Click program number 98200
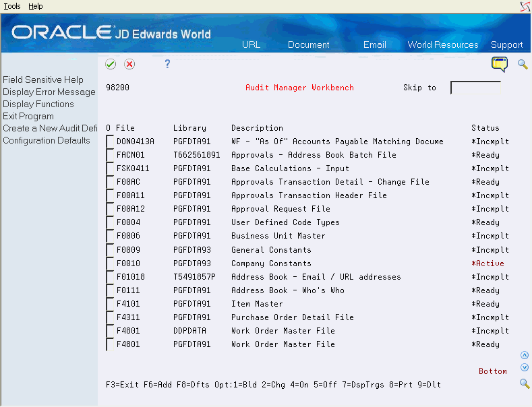532x407 pixels. coord(117,88)
